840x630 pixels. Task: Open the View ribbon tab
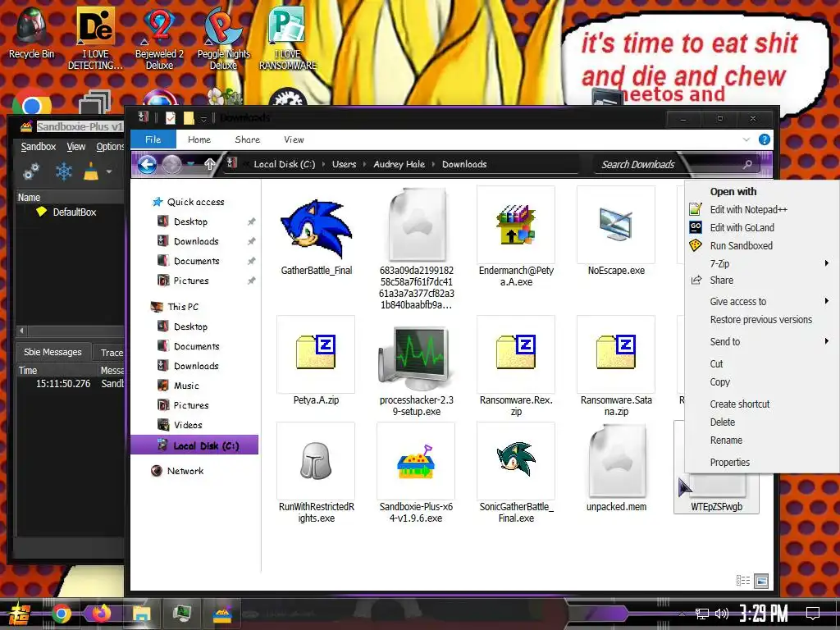click(294, 139)
